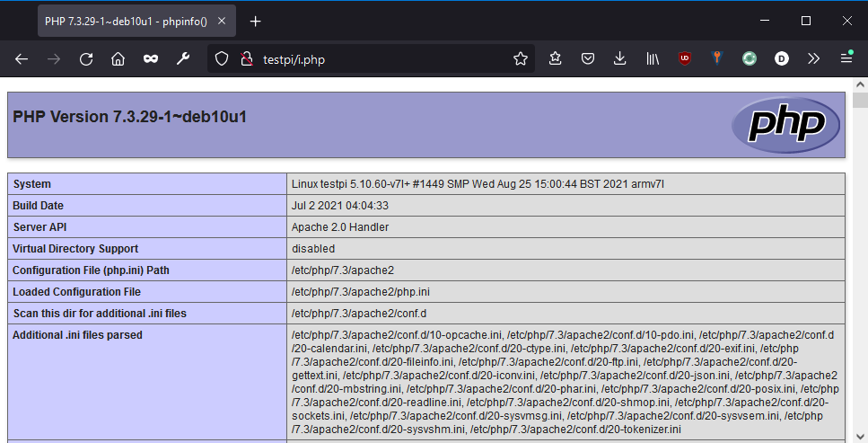The height and width of the screenshot is (443, 868).
Task: Click 'Additional .ini files parsed' label
Action: [x=77, y=335]
